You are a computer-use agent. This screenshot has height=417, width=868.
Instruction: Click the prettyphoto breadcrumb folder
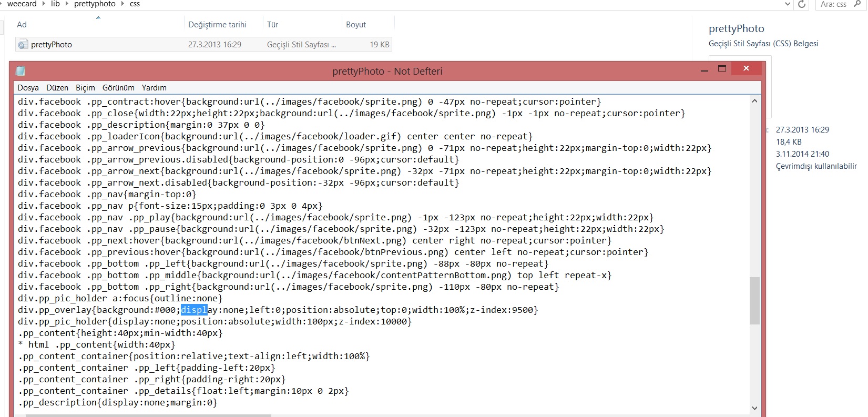95,4
